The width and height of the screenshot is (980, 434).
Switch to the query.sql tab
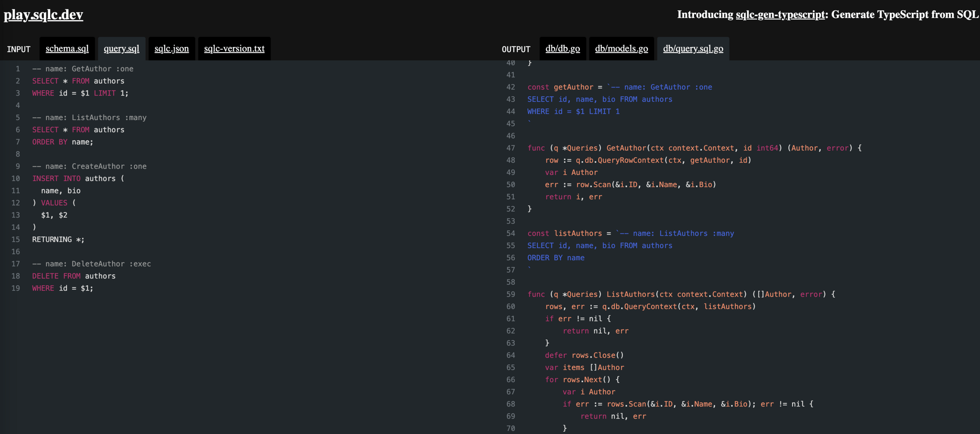click(122, 49)
